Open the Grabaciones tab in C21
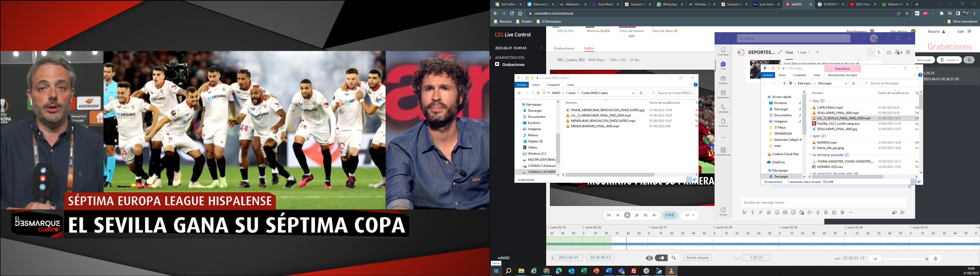This screenshot has height=276, width=980. pos(564,48)
